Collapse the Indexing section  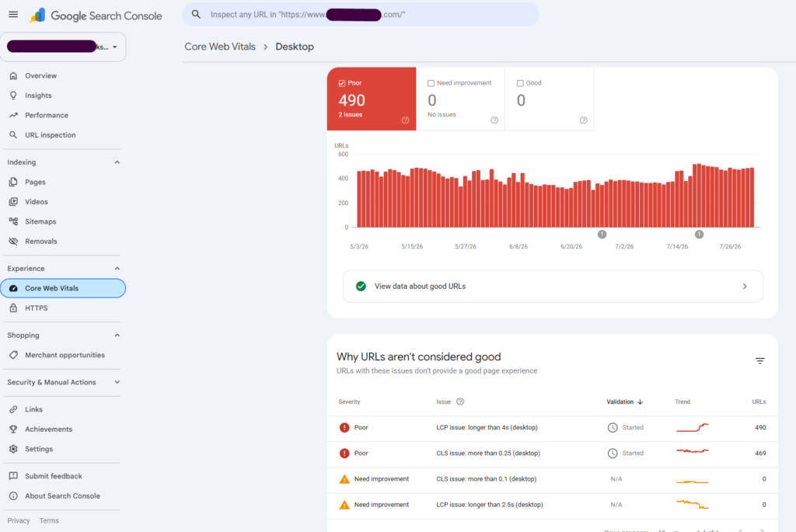tap(117, 162)
